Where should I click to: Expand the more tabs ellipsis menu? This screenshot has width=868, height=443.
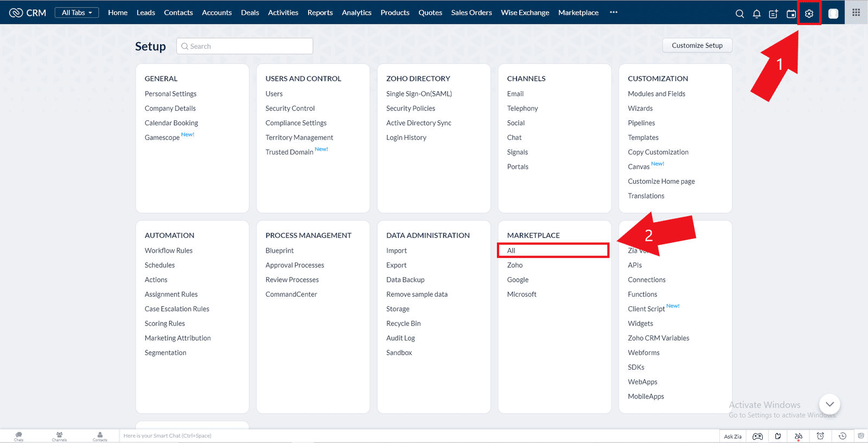pos(614,12)
